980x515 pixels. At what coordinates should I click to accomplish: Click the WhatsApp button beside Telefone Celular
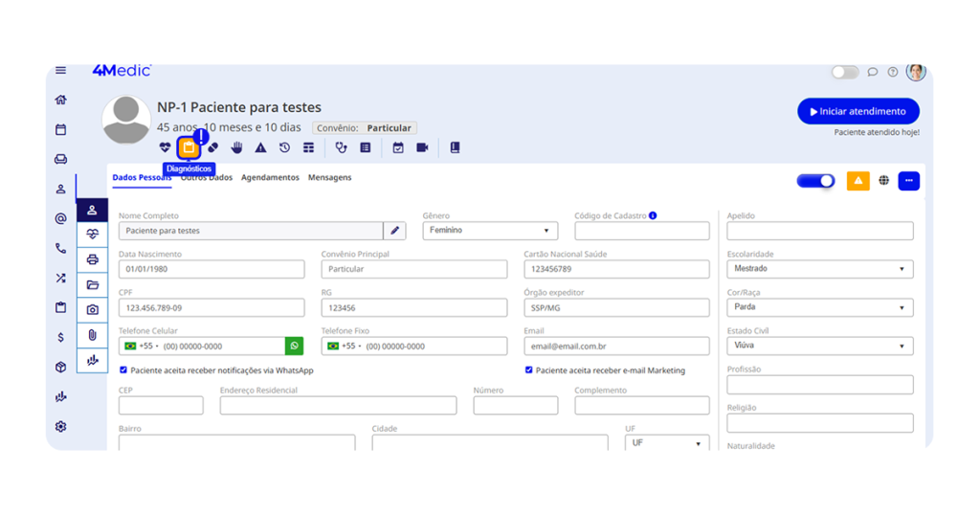pos(295,346)
